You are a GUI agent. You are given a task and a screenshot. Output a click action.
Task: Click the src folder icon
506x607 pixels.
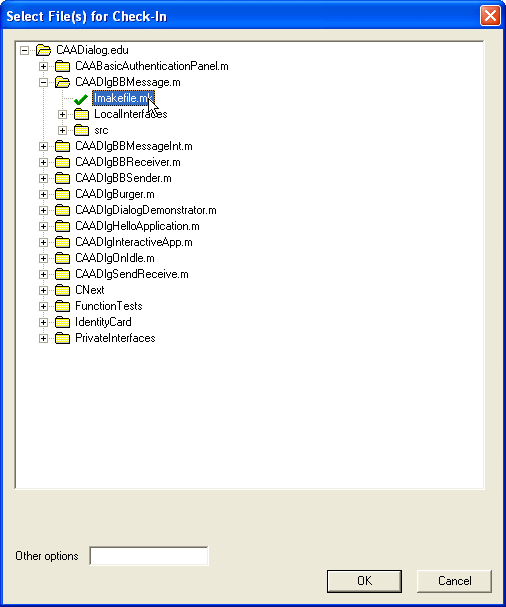81,130
